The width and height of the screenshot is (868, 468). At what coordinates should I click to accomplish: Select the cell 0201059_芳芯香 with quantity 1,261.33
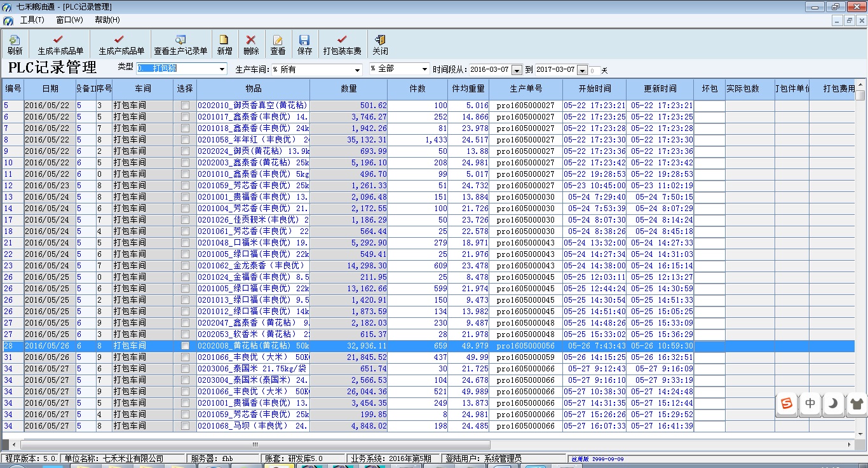coord(254,186)
